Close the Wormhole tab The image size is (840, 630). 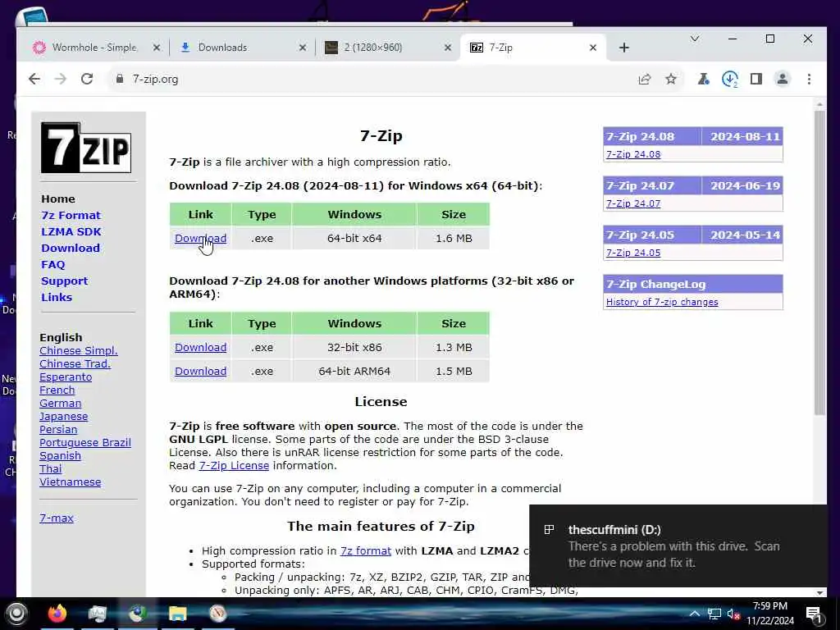pyautogui.click(x=157, y=48)
